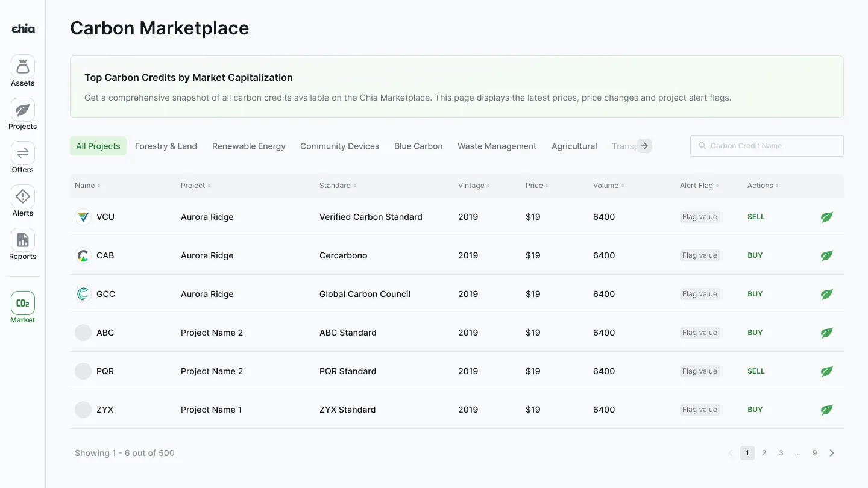This screenshot has width=868, height=488.
Task: Go to pagination page 2
Action: click(x=764, y=453)
